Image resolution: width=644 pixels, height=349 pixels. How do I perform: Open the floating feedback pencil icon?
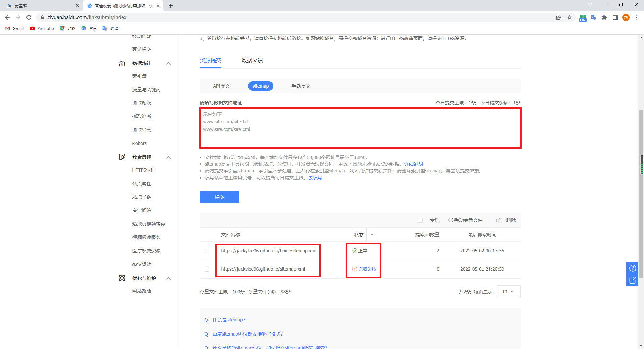pyautogui.click(x=632, y=281)
